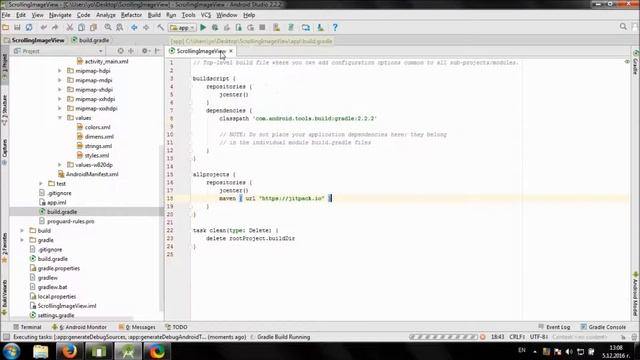Toggle the Structure side tool window

(4, 110)
